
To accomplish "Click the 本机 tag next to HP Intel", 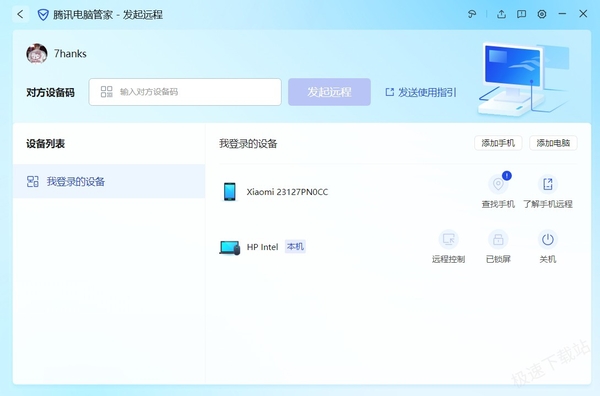I will pyautogui.click(x=295, y=247).
